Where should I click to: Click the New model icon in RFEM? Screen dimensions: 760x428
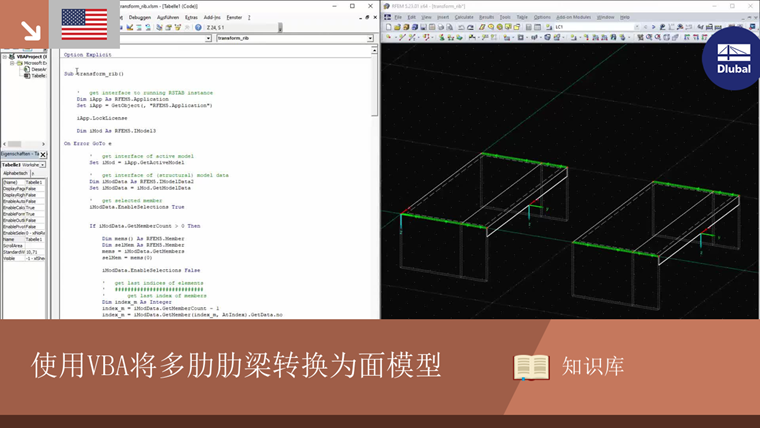(x=388, y=27)
